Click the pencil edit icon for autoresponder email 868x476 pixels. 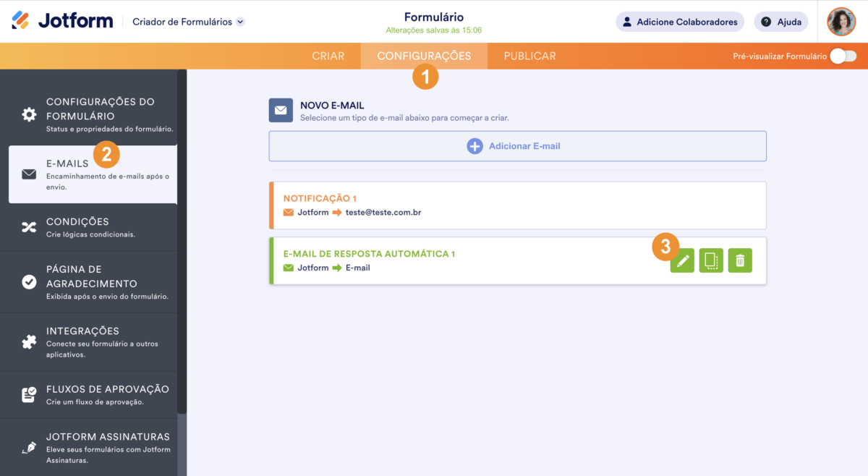682,260
